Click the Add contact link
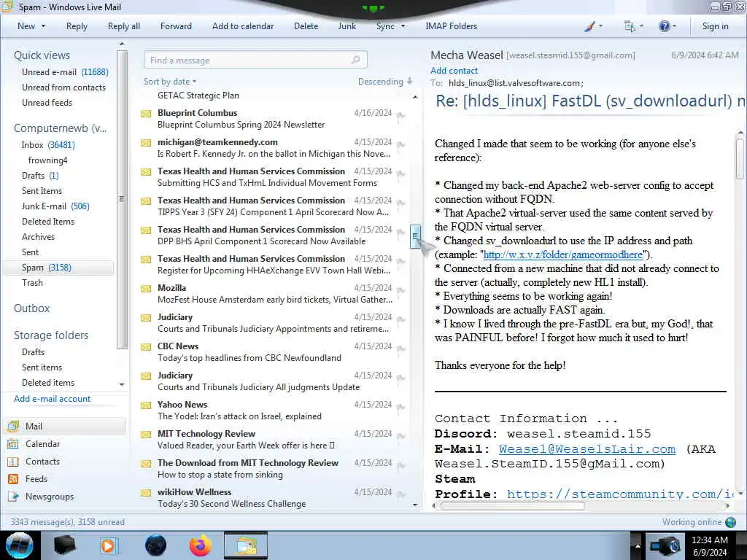 point(454,71)
